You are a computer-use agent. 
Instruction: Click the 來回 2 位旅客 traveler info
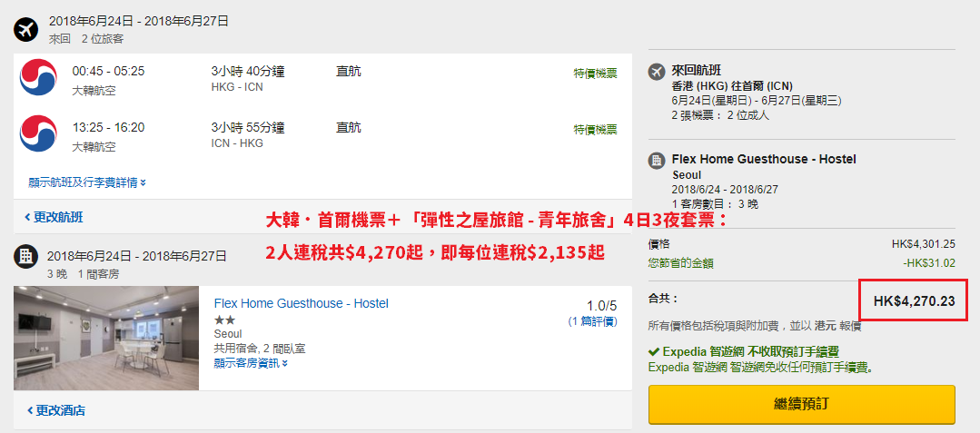(x=86, y=39)
